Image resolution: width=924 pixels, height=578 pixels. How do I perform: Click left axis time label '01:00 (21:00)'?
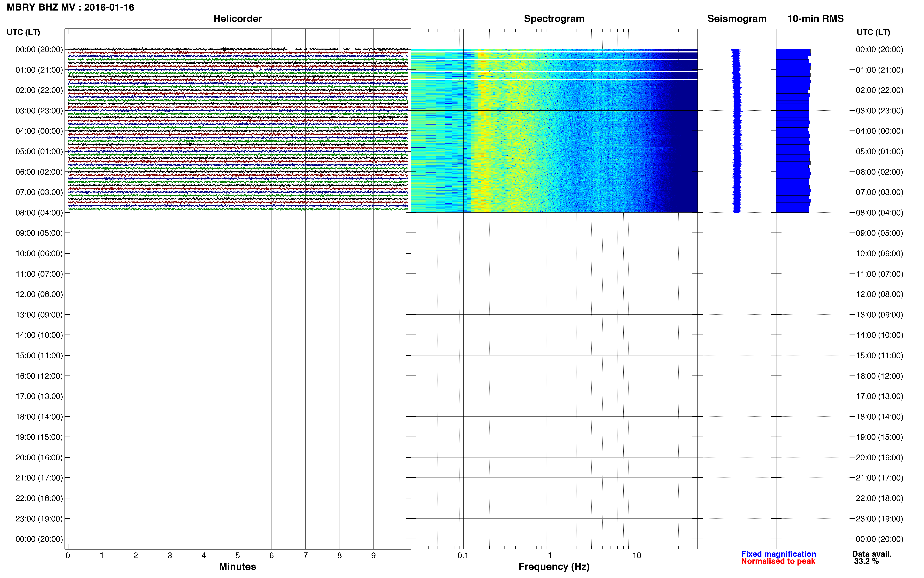click(39, 70)
